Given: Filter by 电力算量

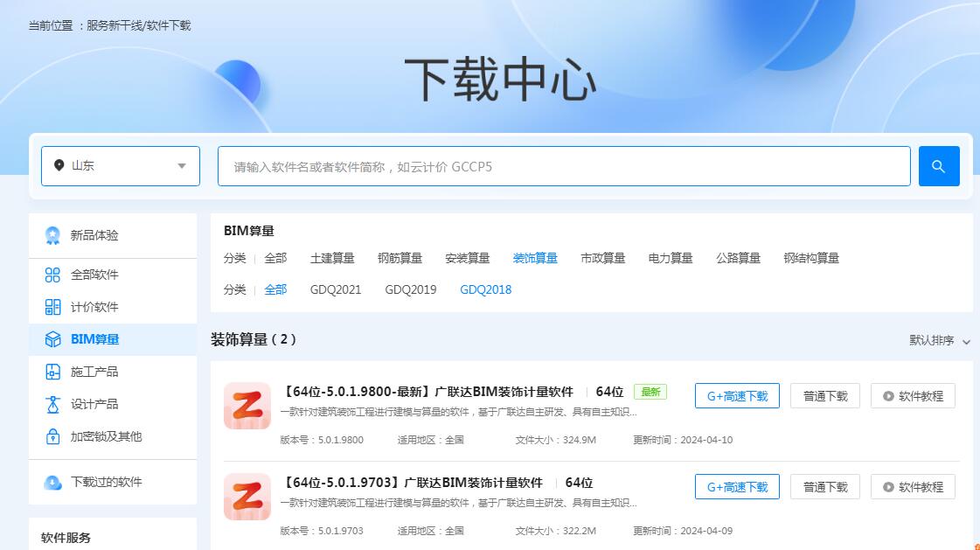Looking at the screenshot, I should [x=670, y=258].
